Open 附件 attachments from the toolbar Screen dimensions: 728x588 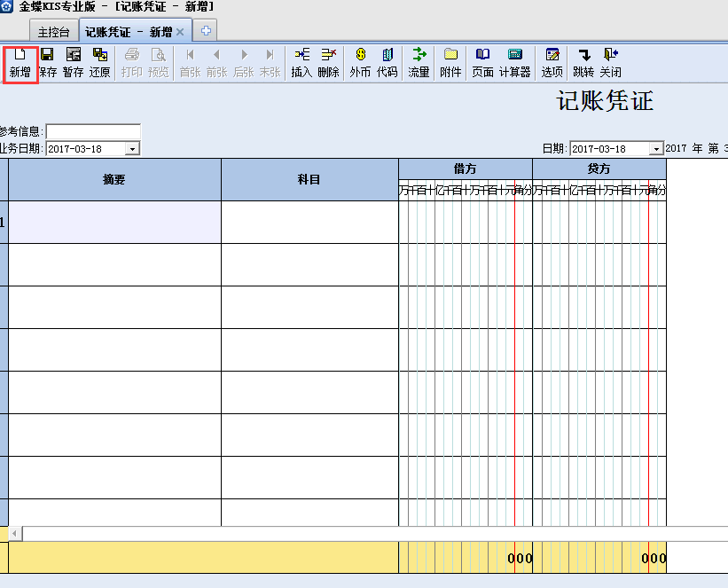450,63
